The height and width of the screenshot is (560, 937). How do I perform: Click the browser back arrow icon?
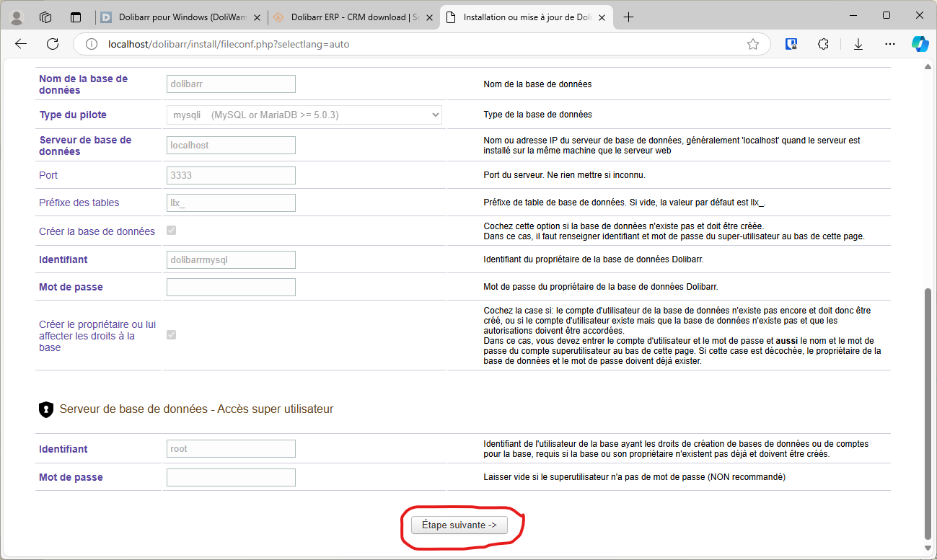tap(21, 44)
